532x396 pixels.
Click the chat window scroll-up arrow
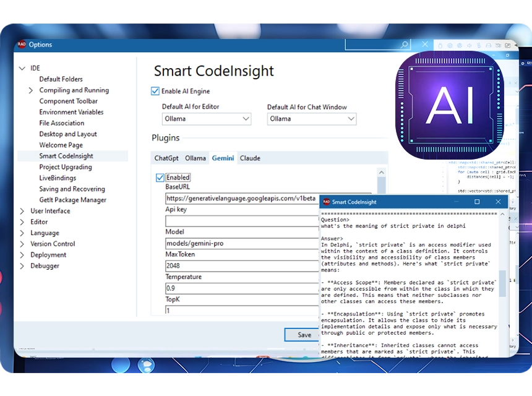(x=502, y=215)
